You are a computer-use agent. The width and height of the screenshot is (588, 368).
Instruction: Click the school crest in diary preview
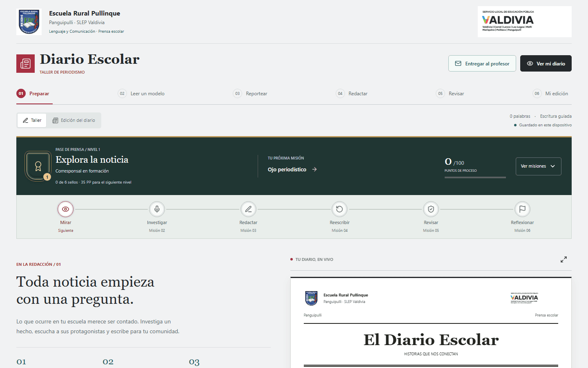311,298
